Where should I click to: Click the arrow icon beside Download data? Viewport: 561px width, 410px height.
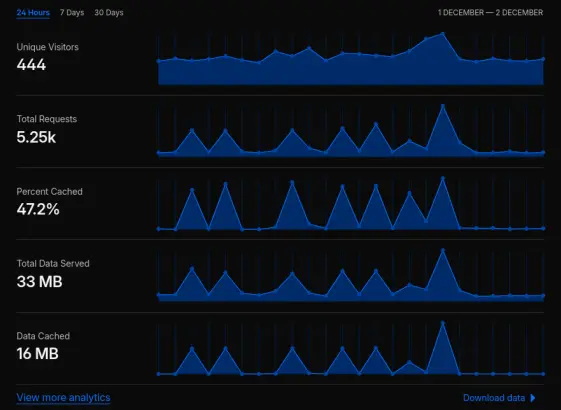[x=533, y=398]
